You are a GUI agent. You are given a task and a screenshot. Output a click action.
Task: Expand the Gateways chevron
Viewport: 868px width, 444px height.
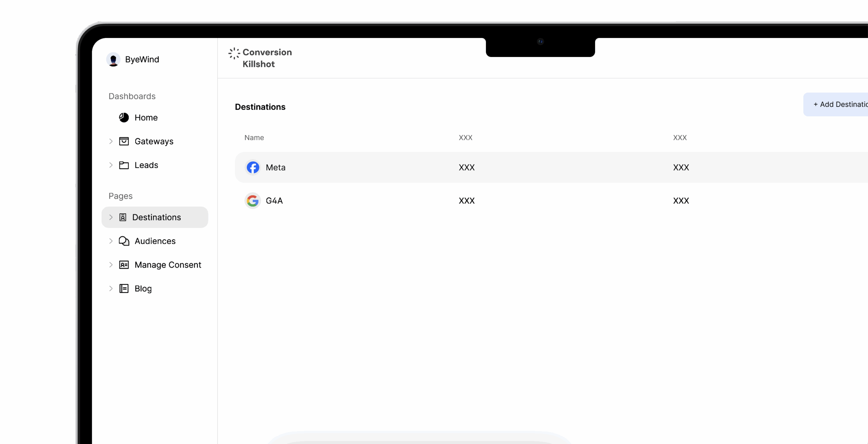pos(111,141)
